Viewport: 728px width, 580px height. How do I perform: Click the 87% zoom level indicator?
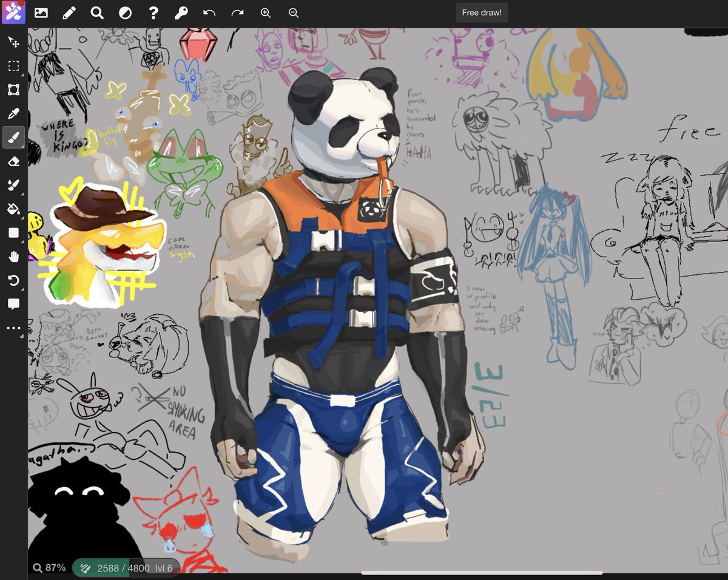click(49, 568)
